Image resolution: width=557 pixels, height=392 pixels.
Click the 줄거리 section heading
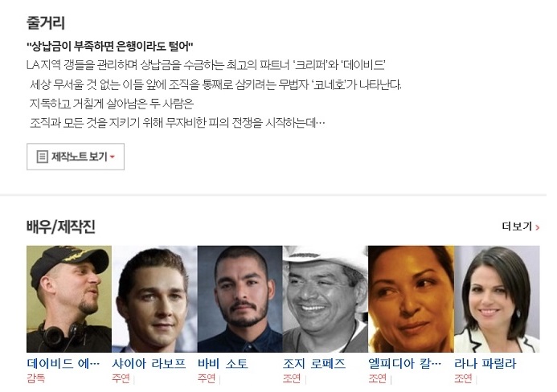pos(46,22)
